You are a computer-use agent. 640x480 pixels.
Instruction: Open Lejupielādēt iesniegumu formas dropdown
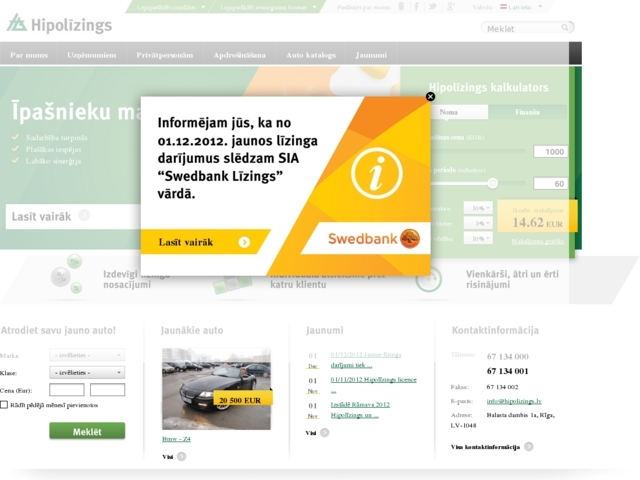(268, 7)
